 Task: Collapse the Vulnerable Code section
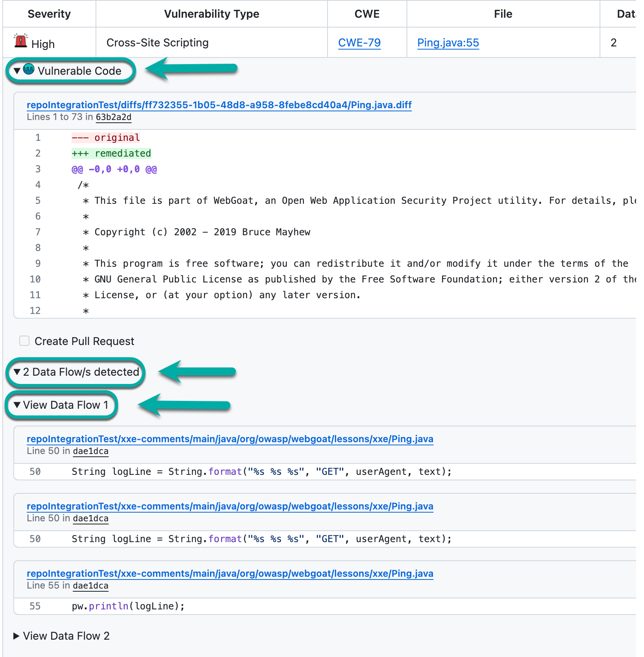[17, 71]
